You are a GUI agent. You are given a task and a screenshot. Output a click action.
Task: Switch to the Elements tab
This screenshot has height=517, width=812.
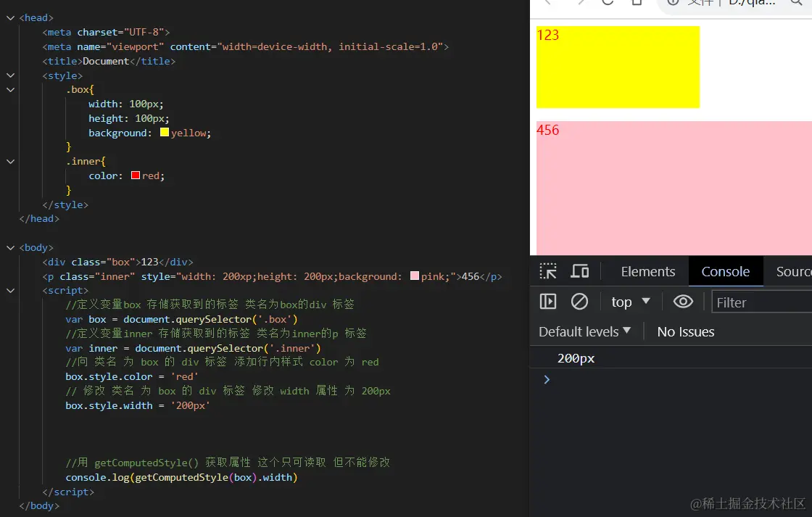point(648,271)
